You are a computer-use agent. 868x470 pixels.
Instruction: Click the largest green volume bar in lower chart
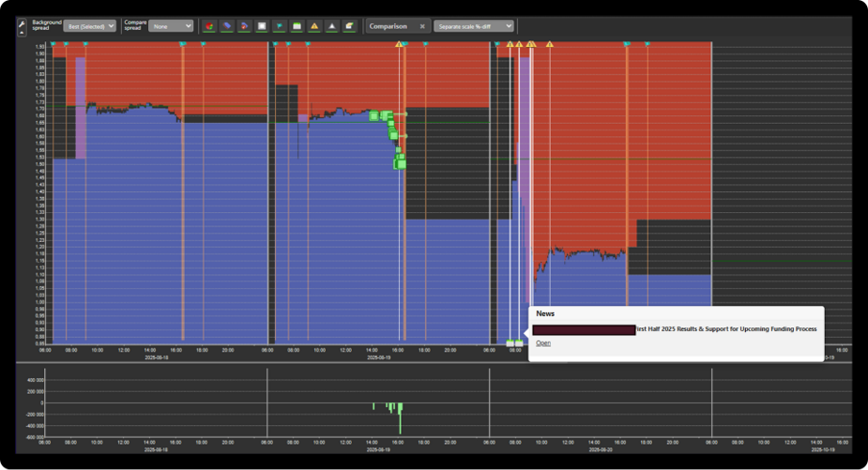click(x=401, y=418)
